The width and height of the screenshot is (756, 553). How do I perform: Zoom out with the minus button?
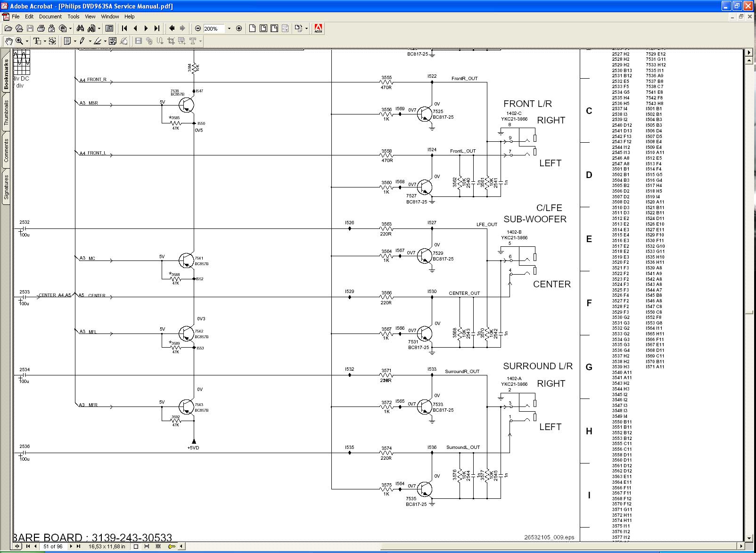198,28
